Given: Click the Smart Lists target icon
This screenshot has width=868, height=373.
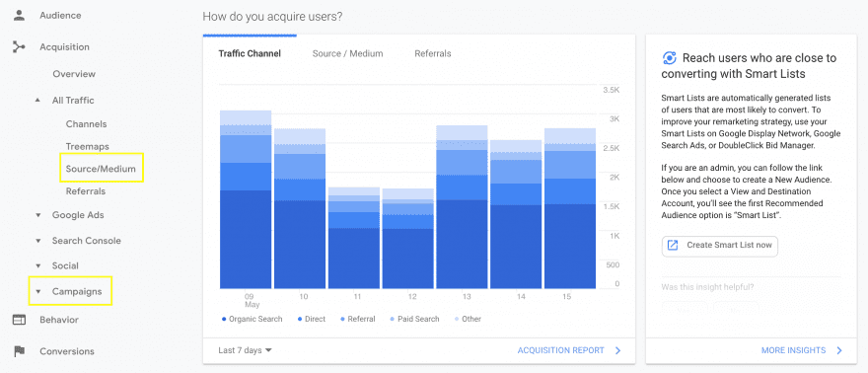Looking at the screenshot, I should click(670, 58).
